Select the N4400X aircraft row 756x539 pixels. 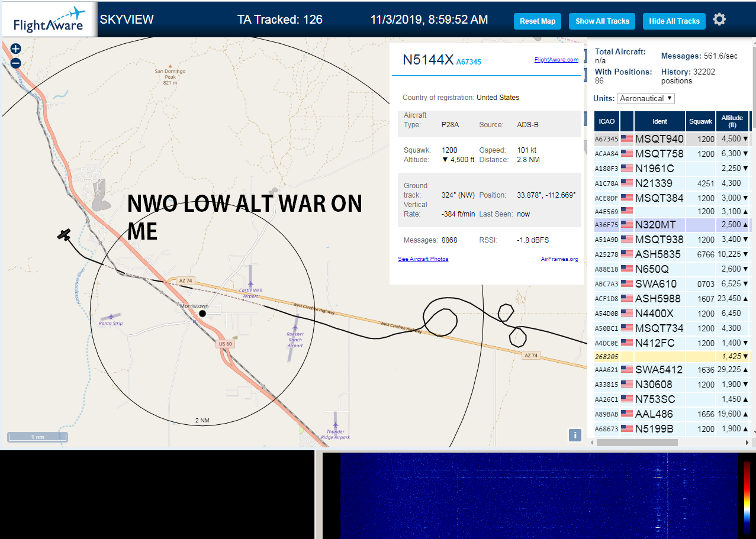click(x=672, y=314)
